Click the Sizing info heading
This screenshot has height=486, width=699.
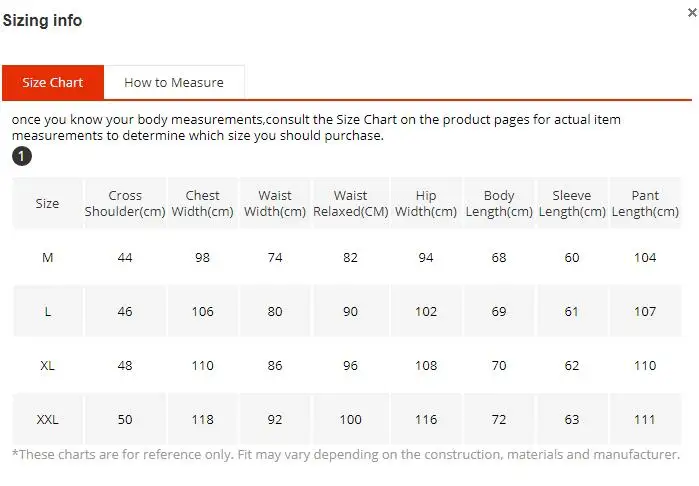tap(42, 20)
